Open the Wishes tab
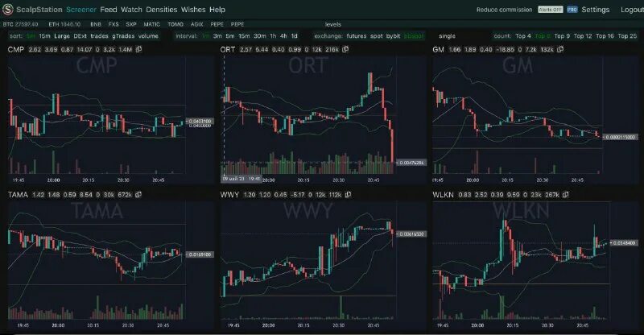644x335 pixels. tap(193, 10)
